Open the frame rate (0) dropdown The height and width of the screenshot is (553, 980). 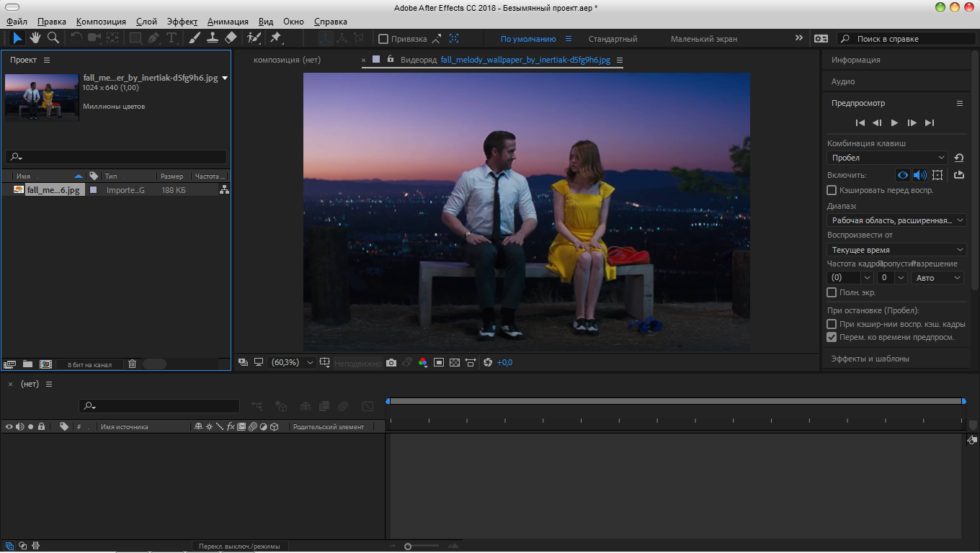point(850,277)
